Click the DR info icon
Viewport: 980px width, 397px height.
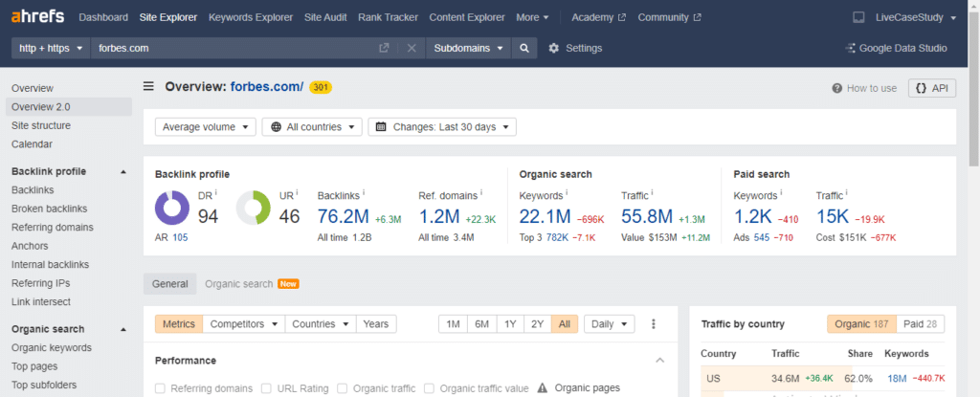click(216, 192)
